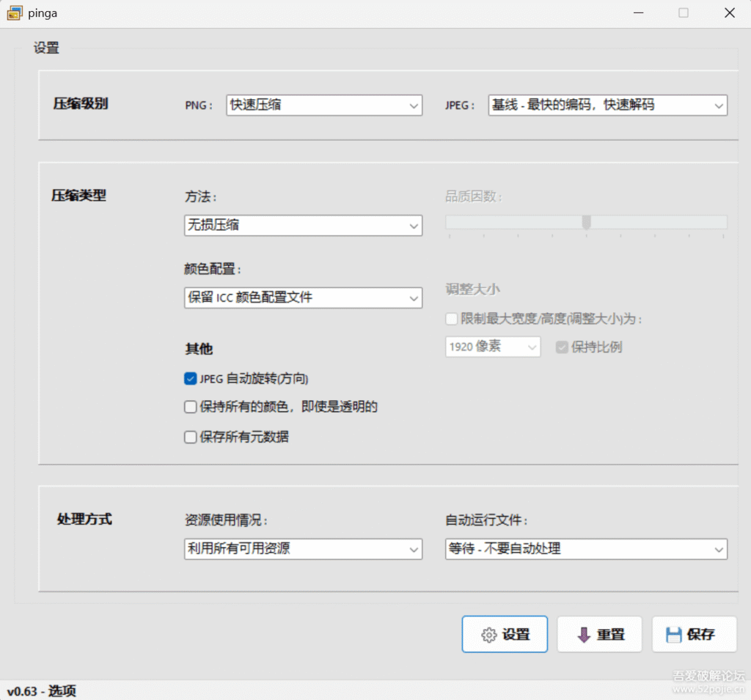Click the floppy disk icon on 保存 button
This screenshot has width=751, height=700.
pos(675,634)
